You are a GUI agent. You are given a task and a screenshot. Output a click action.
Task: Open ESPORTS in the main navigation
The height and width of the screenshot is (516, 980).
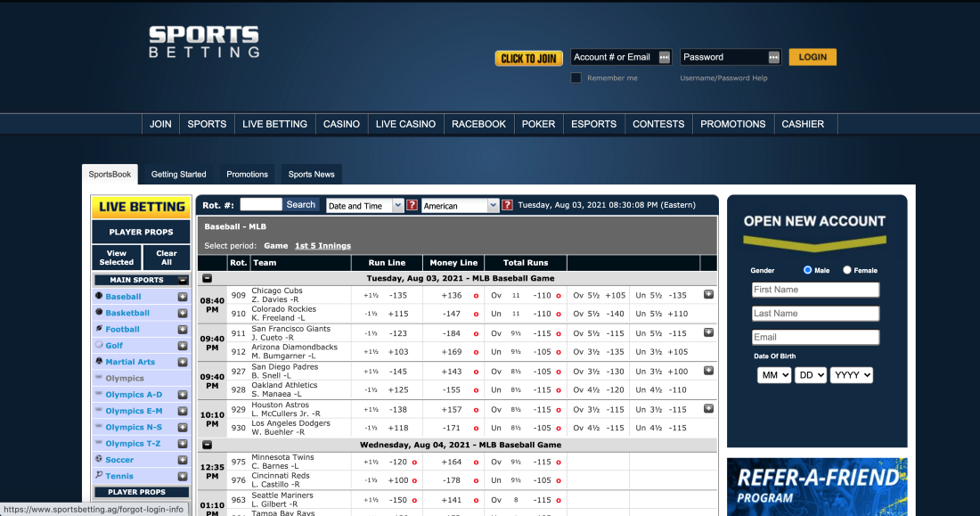pyautogui.click(x=593, y=124)
